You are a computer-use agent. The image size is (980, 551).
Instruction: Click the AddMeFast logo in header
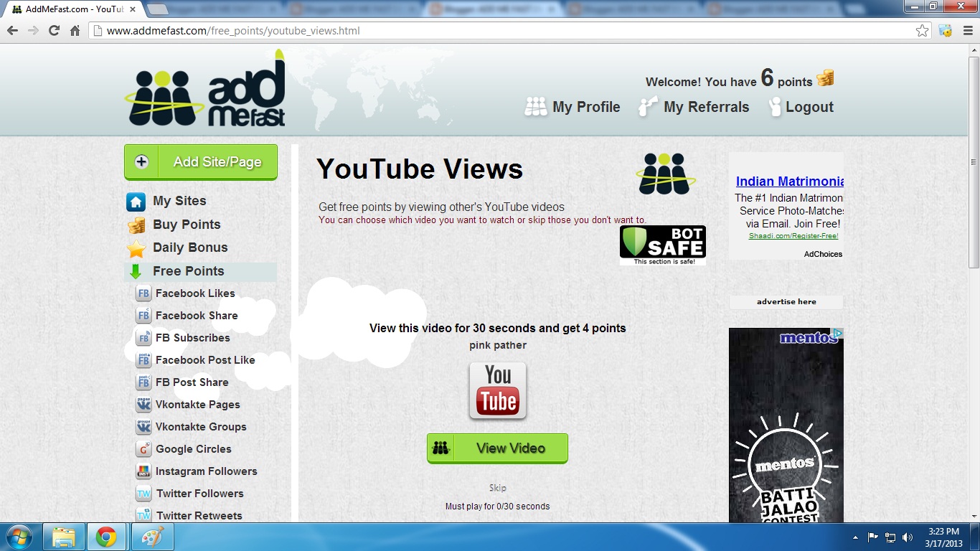[205, 90]
